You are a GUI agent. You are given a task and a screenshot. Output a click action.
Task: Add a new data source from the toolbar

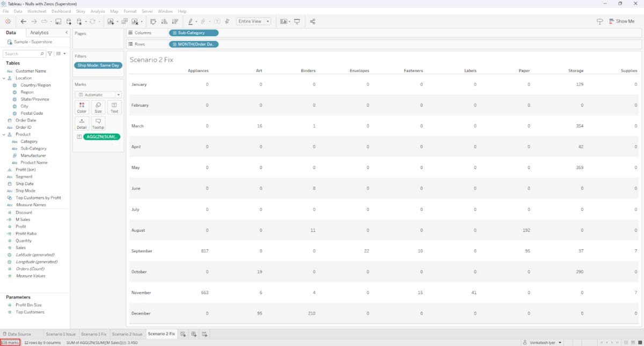click(68, 21)
